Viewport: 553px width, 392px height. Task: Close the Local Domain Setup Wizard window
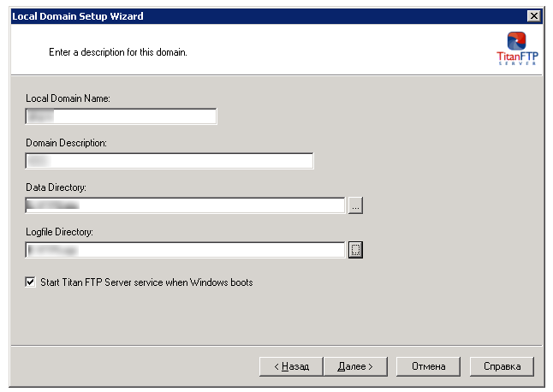(534, 16)
